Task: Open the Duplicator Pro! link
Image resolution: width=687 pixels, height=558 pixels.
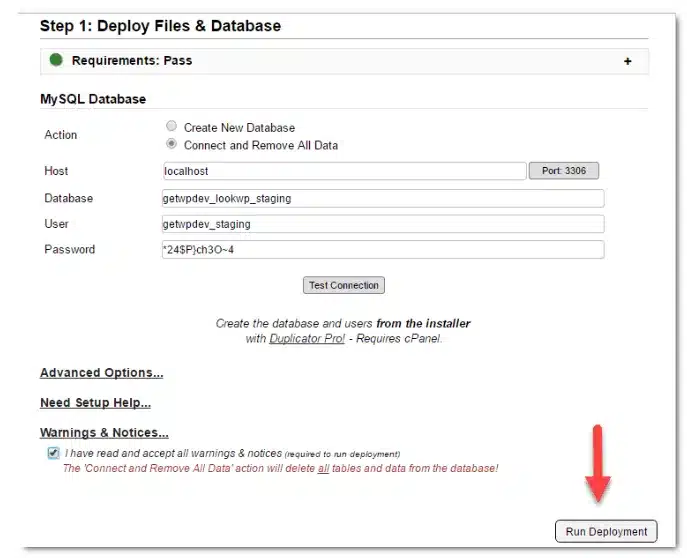Action: 307,339
